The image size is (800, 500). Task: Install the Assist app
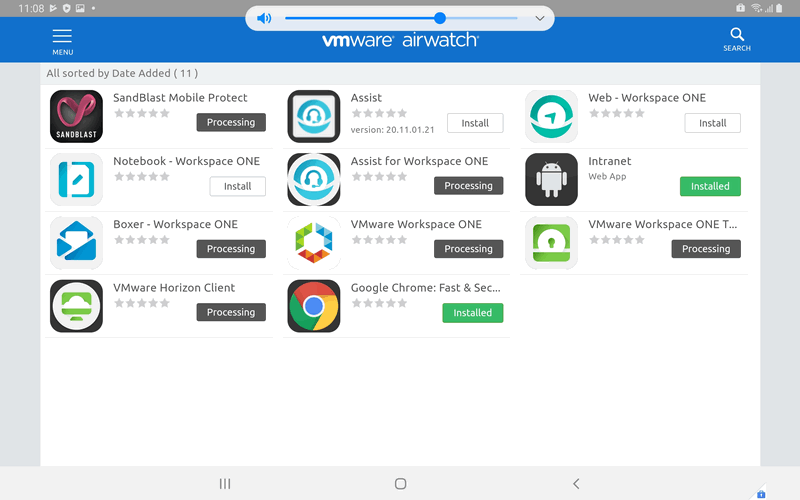click(475, 123)
